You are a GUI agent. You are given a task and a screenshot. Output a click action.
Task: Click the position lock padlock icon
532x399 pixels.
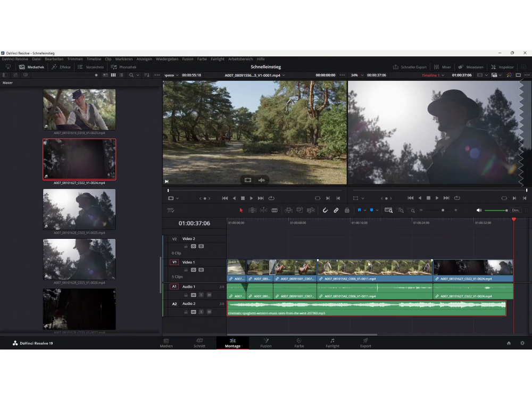click(347, 210)
